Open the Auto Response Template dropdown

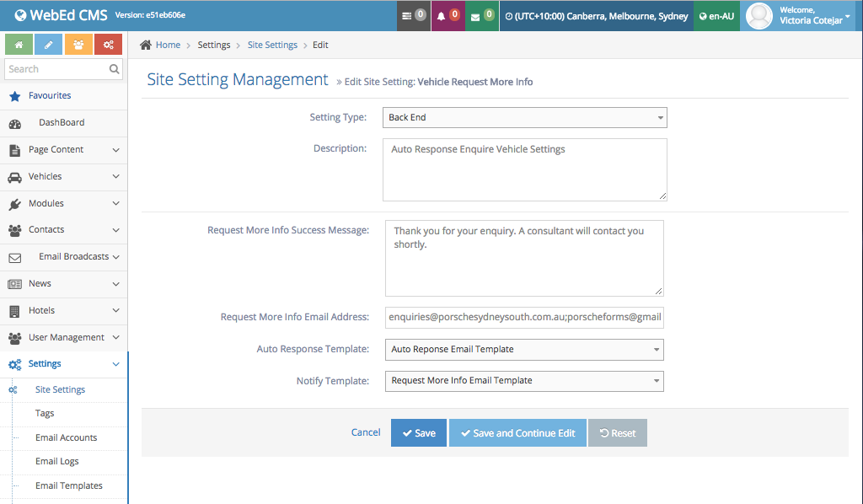click(x=524, y=349)
